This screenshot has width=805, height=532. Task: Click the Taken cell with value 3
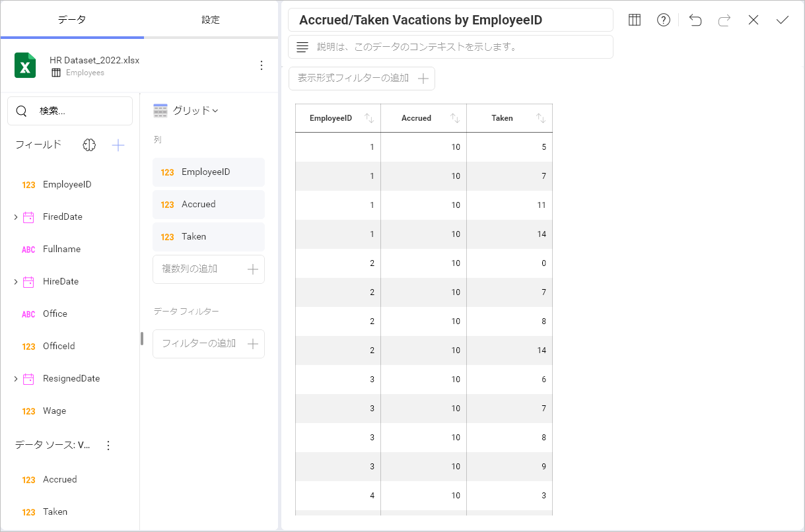coord(510,496)
